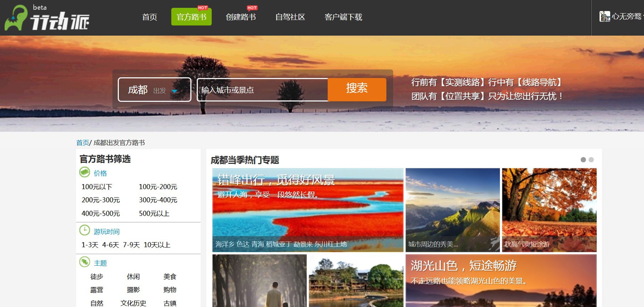Open the 秋高气爽短途游 thumbnail
The height and width of the screenshot is (307, 644).
click(549, 210)
